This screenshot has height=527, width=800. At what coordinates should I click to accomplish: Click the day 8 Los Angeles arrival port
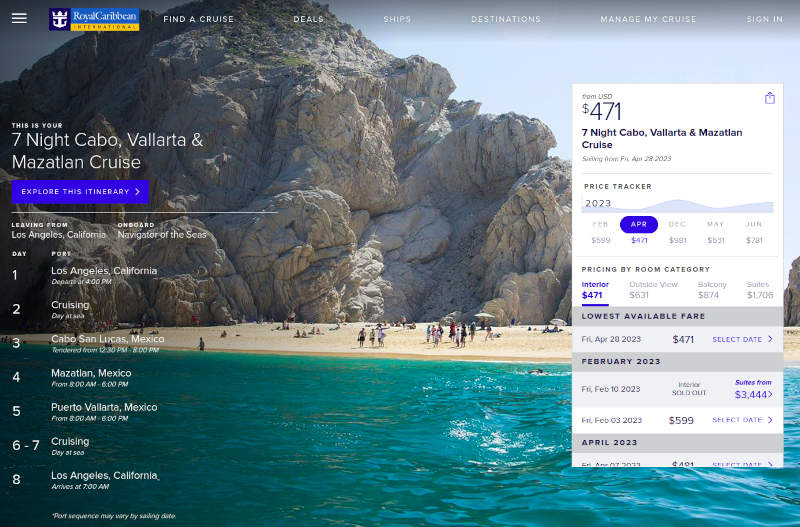[x=105, y=475]
